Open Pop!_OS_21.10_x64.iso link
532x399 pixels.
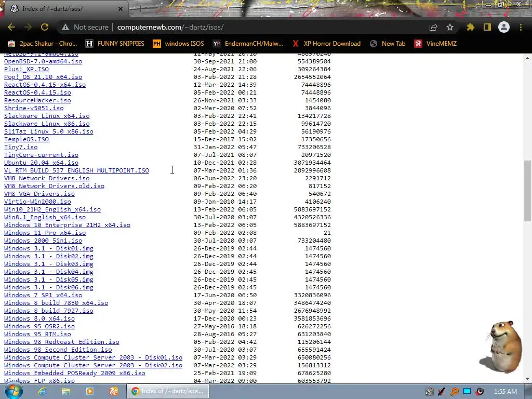(x=43, y=77)
